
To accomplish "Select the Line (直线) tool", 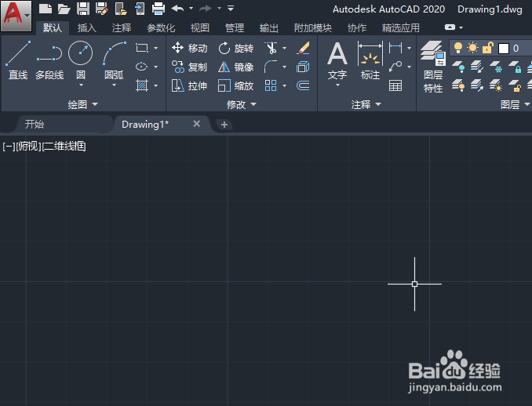I will [x=17, y=60].
